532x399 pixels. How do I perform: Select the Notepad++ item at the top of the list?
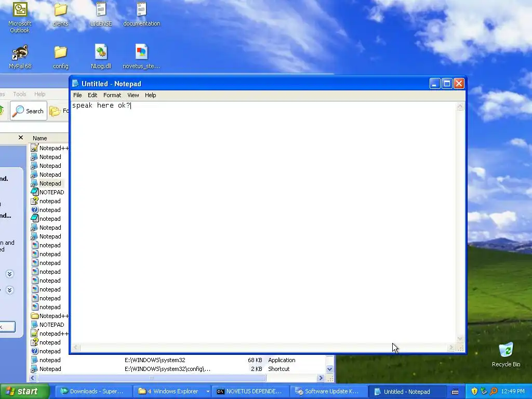[x=49, y=148]
